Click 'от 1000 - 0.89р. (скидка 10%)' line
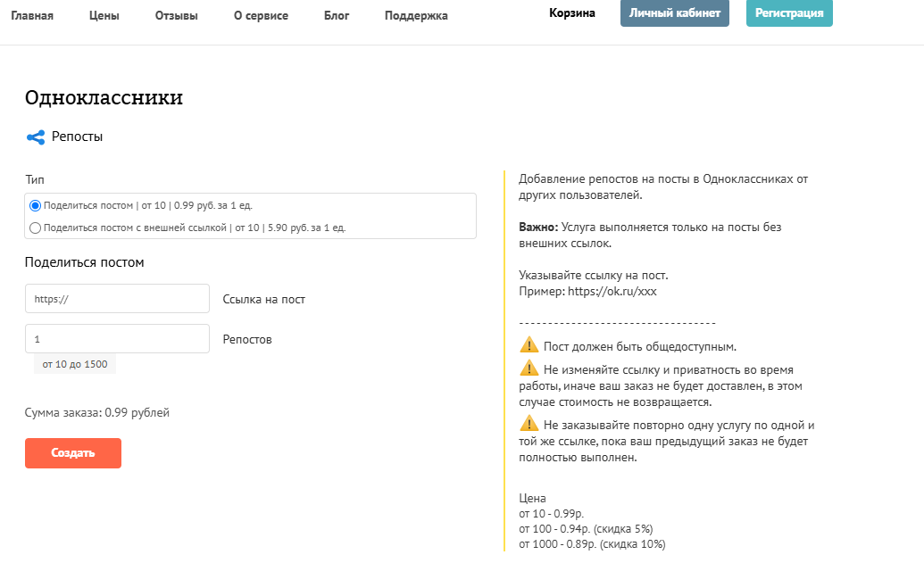The image size is (924, 563). 592,544
